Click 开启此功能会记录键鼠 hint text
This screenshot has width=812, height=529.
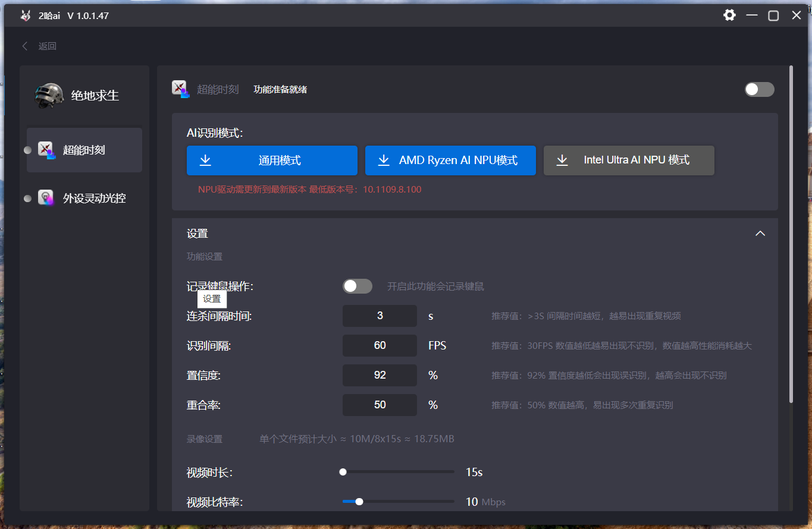click(435, 286)
